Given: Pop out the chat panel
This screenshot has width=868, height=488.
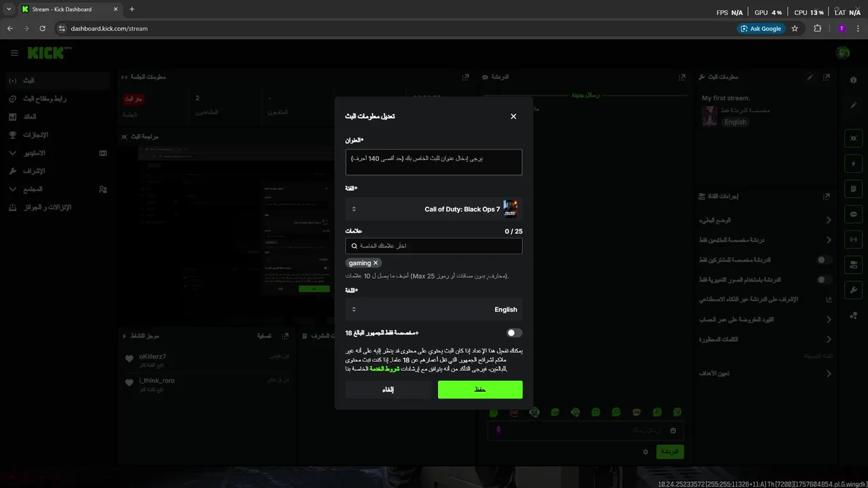Looking at the screenshot, I should pyautogui.click(x=682, y=77).
